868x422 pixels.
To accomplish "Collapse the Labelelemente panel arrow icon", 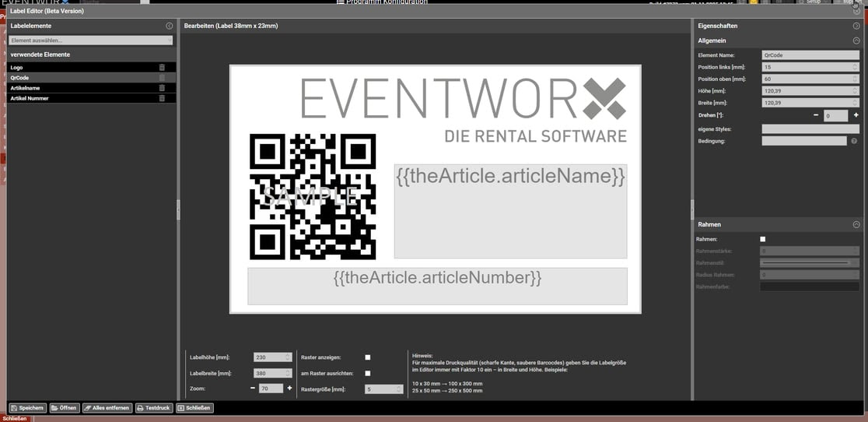I will pyautogui.click(x=170, y=26).
